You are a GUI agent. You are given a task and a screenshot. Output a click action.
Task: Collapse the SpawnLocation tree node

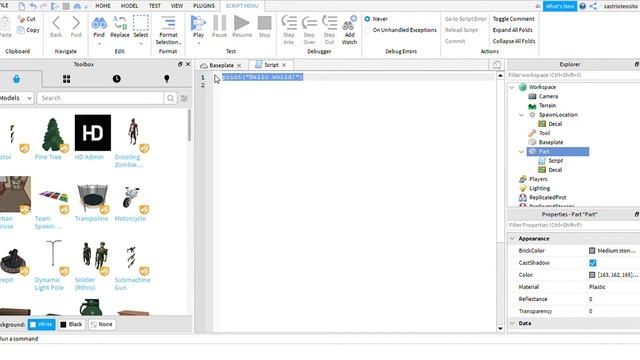click(x=521, y=115)
